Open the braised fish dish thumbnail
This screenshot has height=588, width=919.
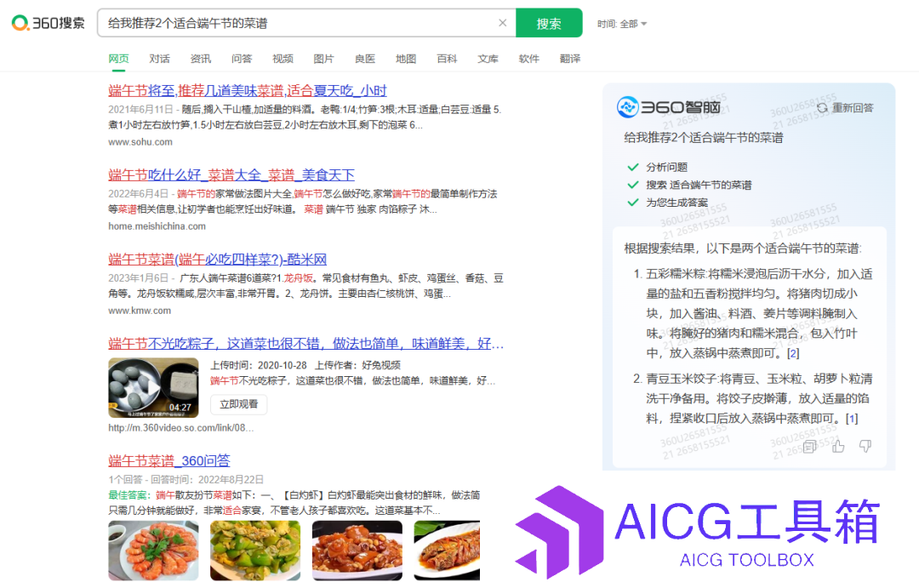point(447,551)
